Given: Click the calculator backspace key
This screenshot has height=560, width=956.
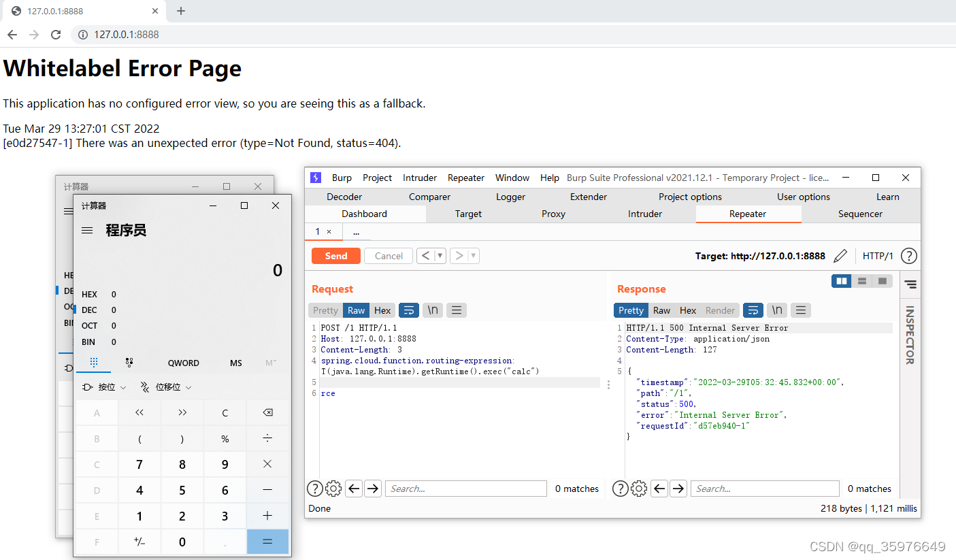Looking at the screenshot, I should pyautogui.click(x=267, y=413).
